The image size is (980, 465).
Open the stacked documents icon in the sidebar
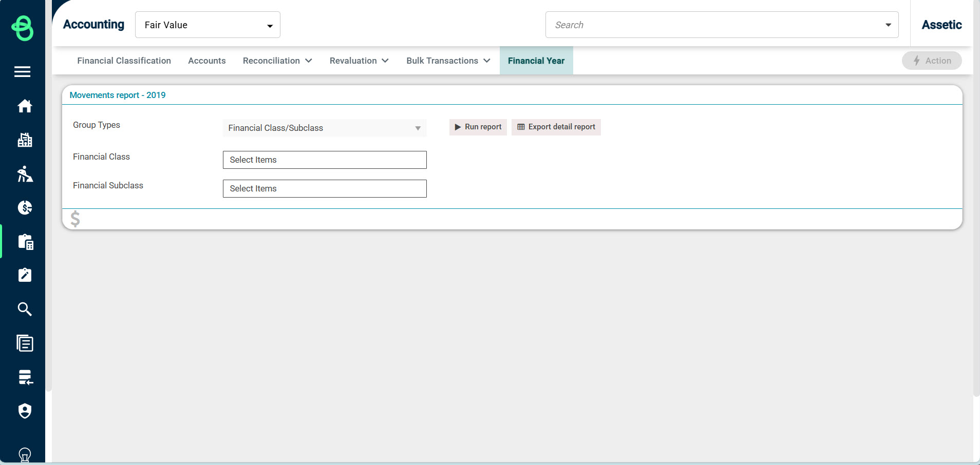(x=24, y=343)
